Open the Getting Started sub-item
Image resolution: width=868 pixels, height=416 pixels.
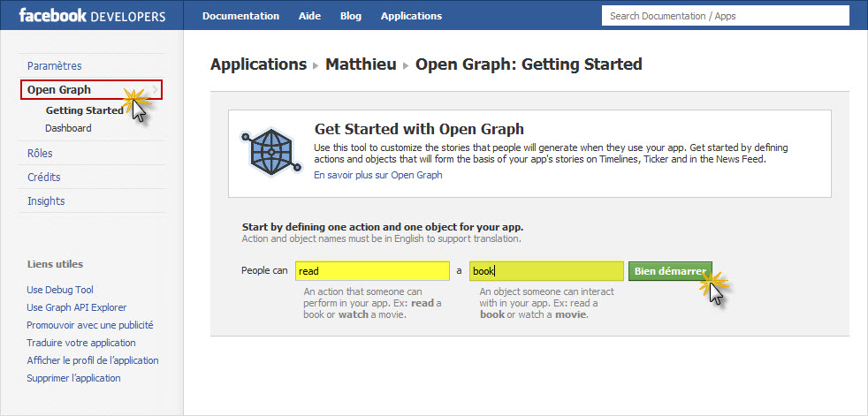tap(85, 110)
